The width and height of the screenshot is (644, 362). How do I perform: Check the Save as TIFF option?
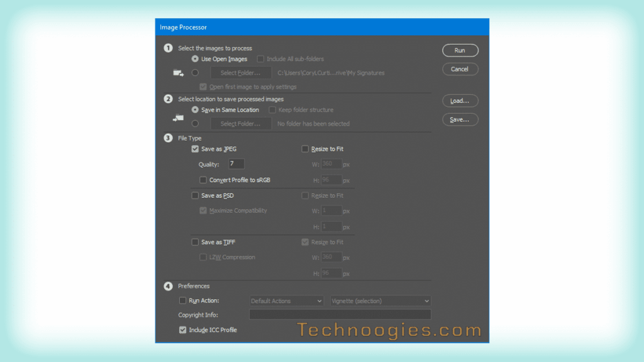click(195, 242)
